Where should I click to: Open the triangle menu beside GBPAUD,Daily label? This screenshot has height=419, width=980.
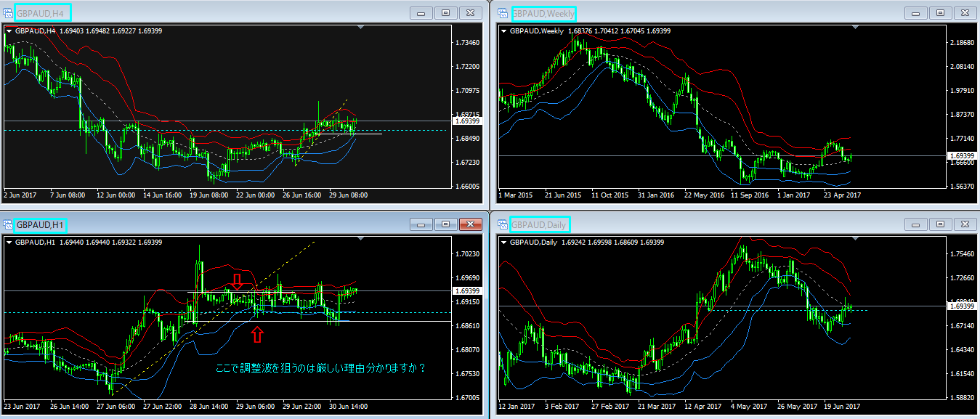[503, 242]
